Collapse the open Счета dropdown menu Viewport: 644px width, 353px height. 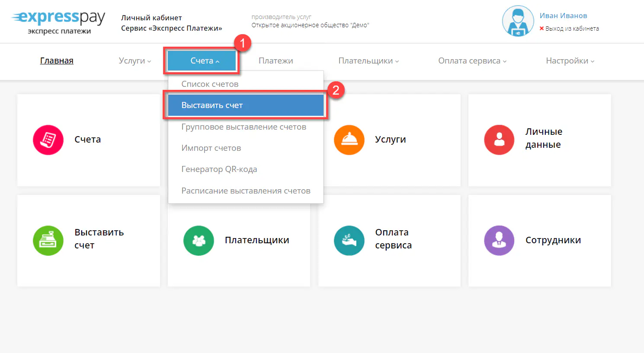(x=202, y=61)
